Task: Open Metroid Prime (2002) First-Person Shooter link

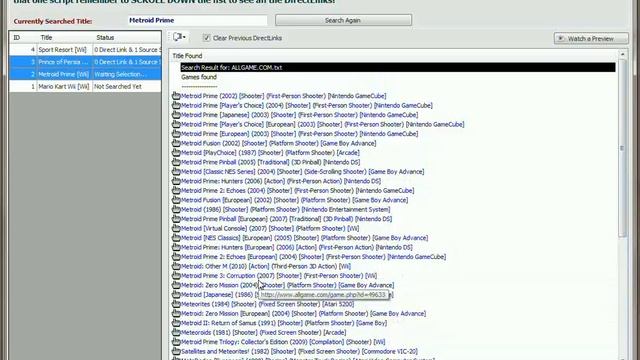Action: tap(283, 96)
